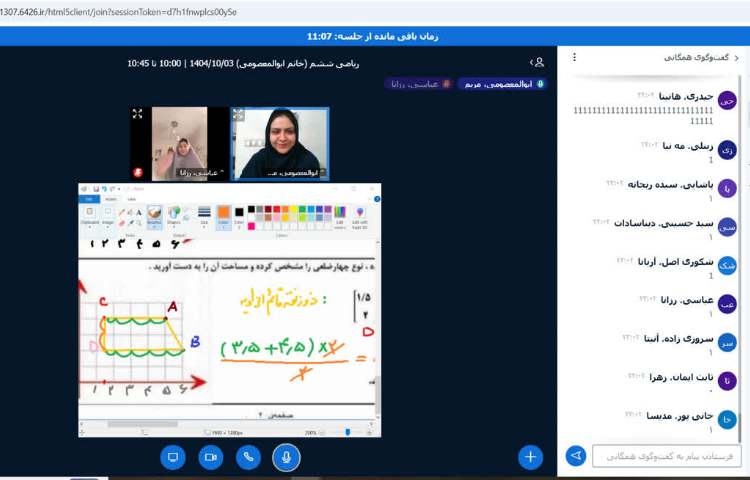Screen dimensions: 750x480
Task: Type in the public chat message field
Action: (667, 456)
